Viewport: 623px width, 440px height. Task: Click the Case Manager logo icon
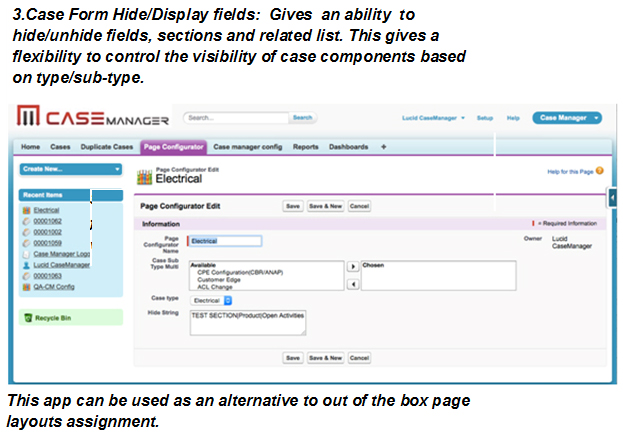pos(28,116)
